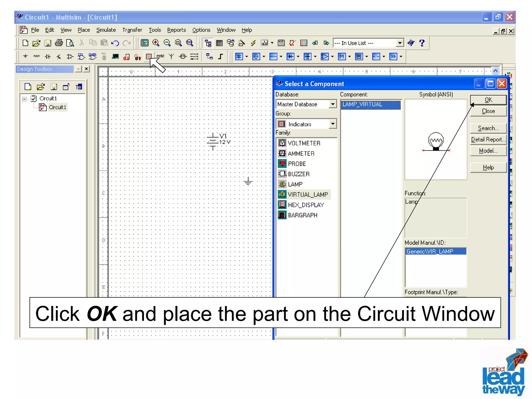Click the Zoom In magnifier icon
The width and height of the screenshot is (532, 399).
tap(156, 43)
